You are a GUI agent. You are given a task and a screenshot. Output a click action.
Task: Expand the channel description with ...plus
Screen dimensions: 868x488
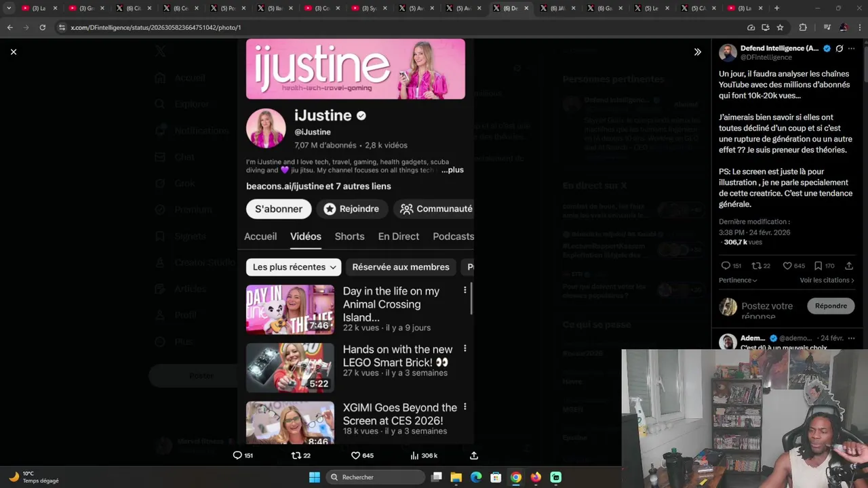tap(452, 170)
